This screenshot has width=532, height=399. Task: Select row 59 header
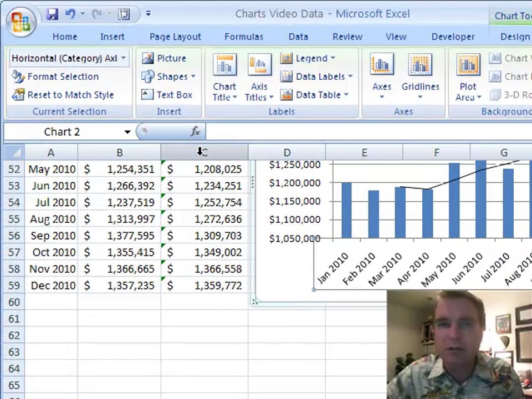tap(14, 285)
